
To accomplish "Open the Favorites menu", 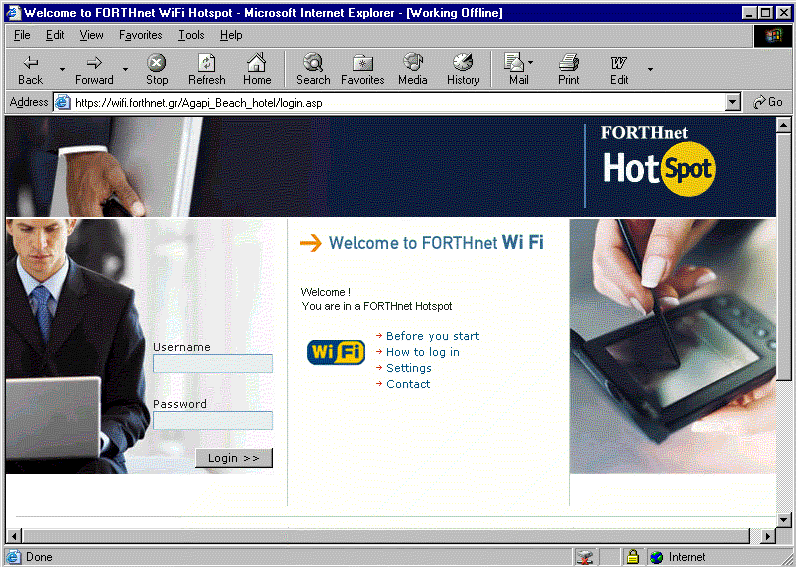I will 141,35.
